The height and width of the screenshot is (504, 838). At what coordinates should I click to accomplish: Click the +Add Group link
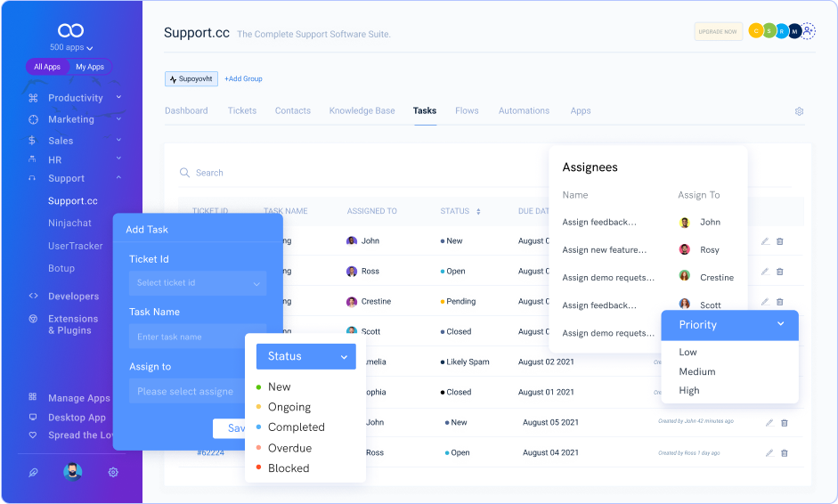coord(243,79)
